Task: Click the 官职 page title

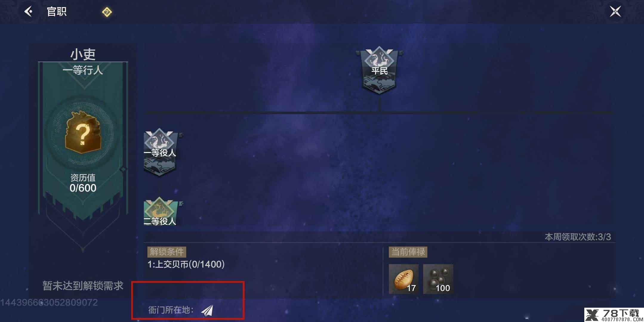Action: click(x=56, y=12)
